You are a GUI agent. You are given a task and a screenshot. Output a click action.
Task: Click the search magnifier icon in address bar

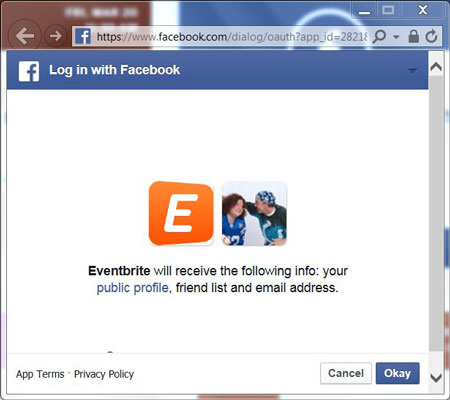[x=379, y=36]
